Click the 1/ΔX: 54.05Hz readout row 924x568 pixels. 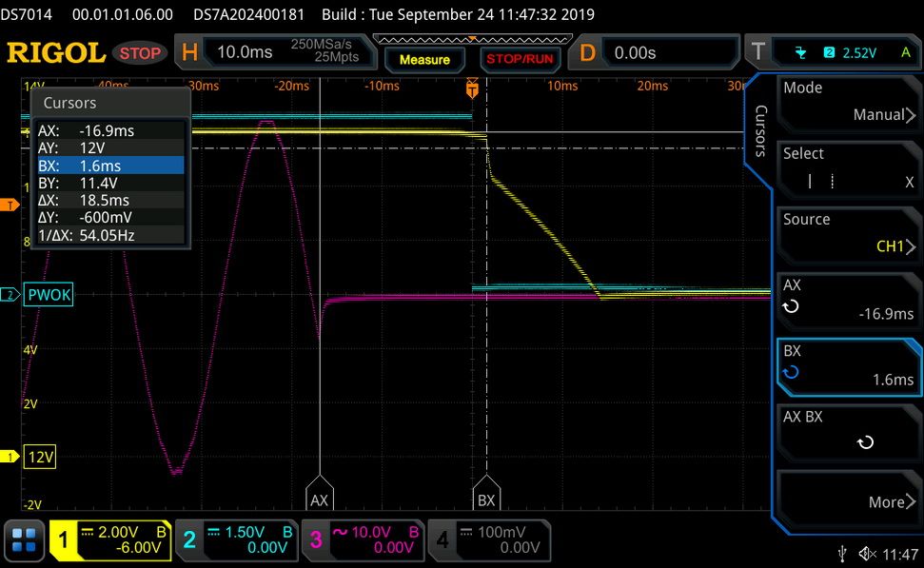tap(110, 235)
